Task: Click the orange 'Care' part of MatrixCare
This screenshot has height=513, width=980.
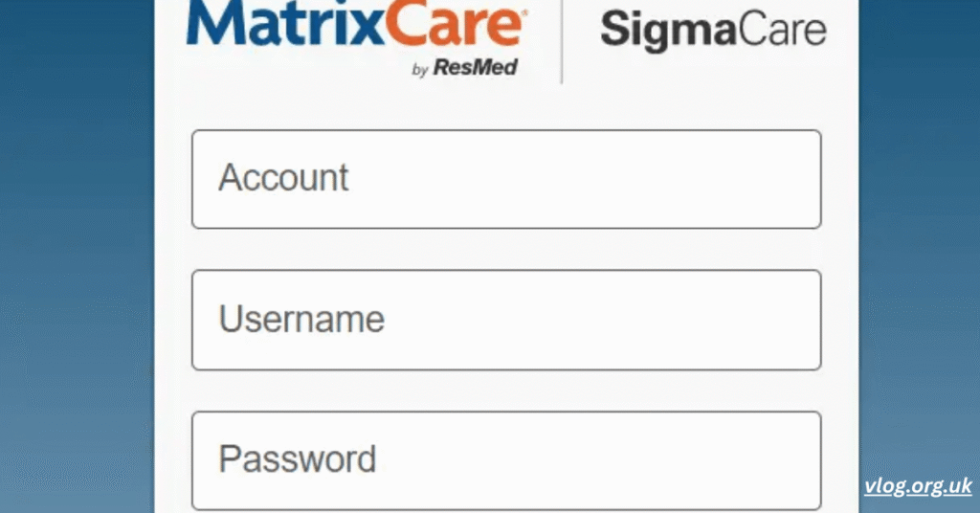Action: tap(456, 24)
